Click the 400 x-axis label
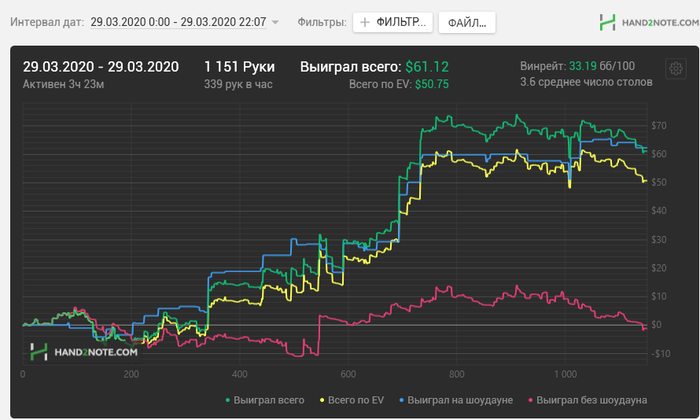700x420 pixels. [239, 374]
